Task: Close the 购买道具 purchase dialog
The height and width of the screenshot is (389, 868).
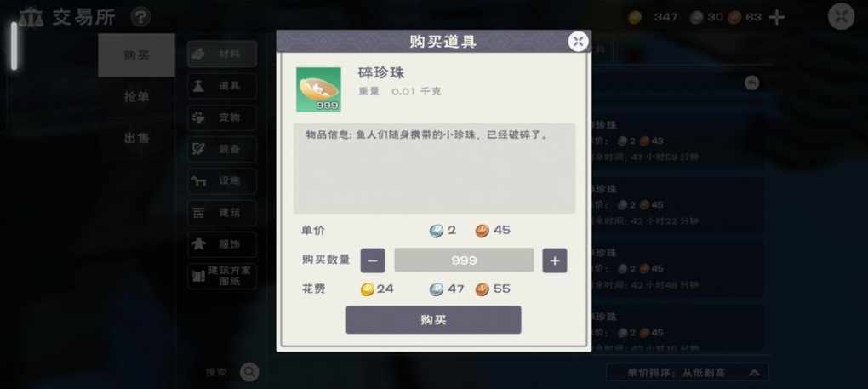Action: pyautogui.click(x=578, y=41)
